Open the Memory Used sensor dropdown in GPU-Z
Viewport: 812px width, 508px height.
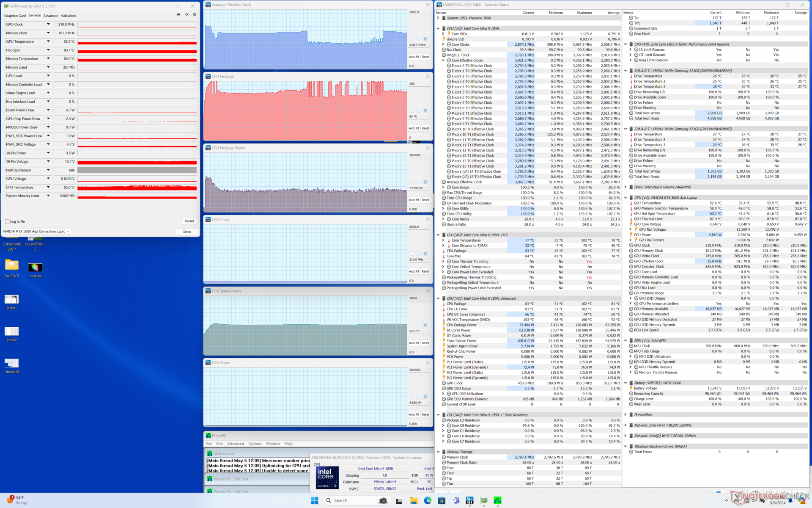click(48, 67)
